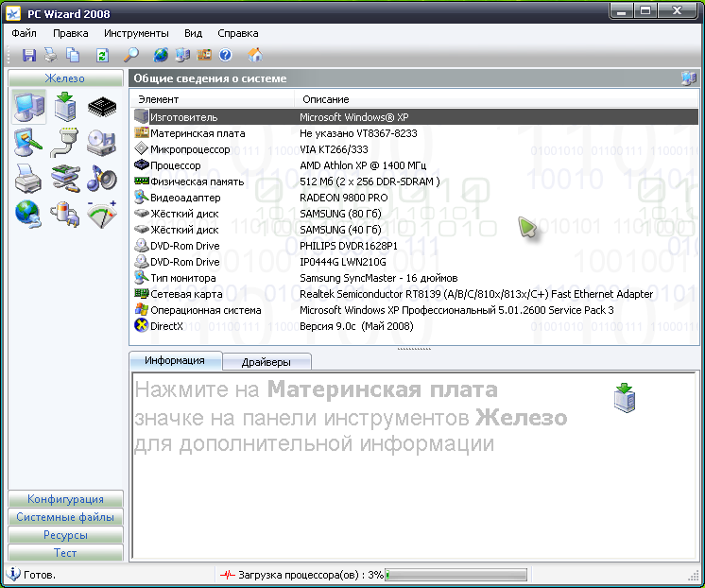
Task: Click the Home house toolbar icon
Action: click(x=255, y=55)
